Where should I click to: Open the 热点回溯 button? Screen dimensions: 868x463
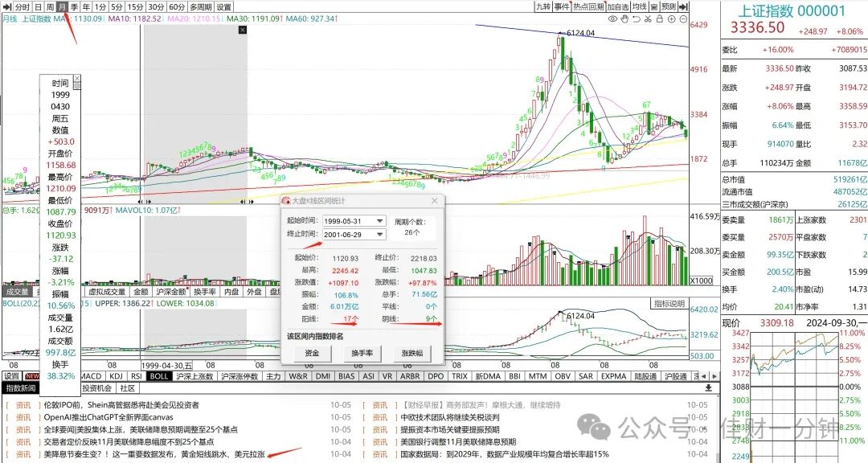coord(588,6)
